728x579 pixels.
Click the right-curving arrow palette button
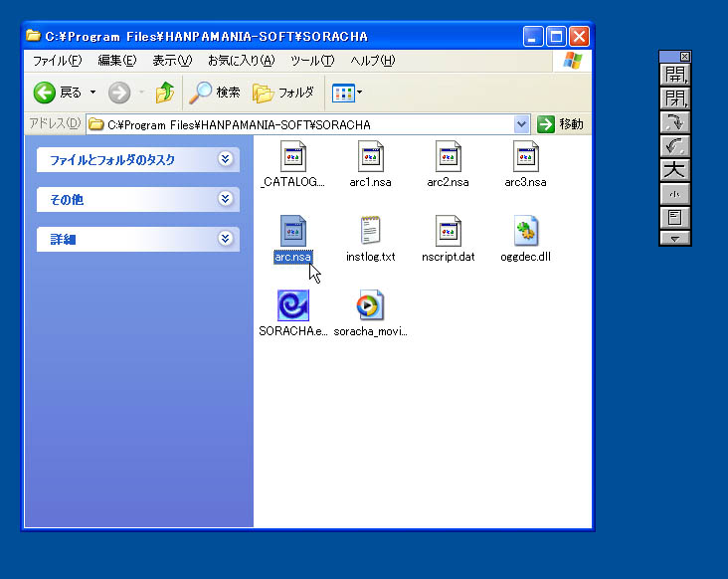click(674, 122)
